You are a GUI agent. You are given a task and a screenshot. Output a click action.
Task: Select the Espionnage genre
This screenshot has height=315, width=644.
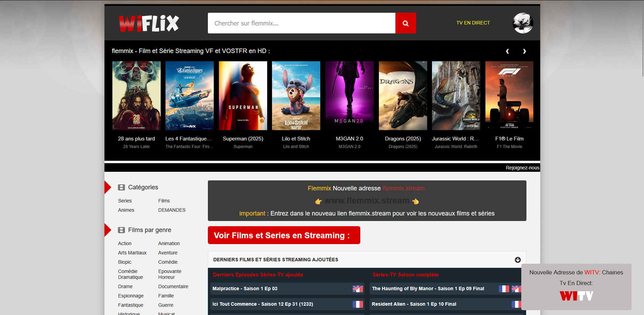(131, 296)
